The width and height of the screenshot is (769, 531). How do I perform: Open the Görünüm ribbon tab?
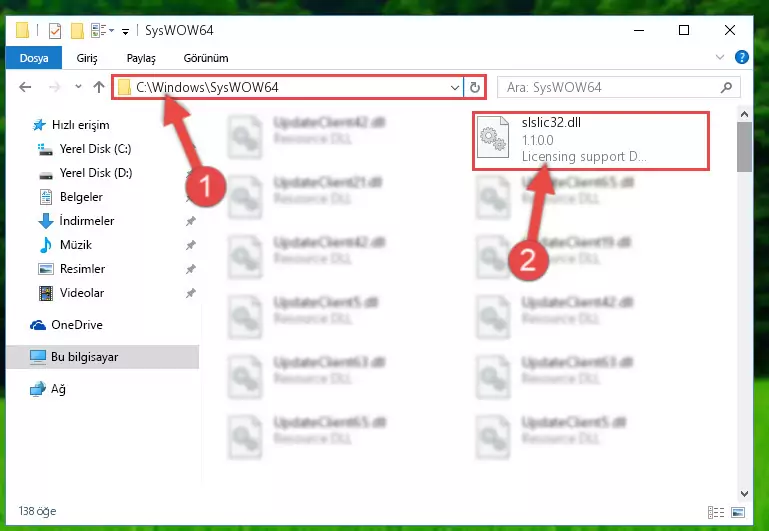pyautogui.click(x=205, y=58)
